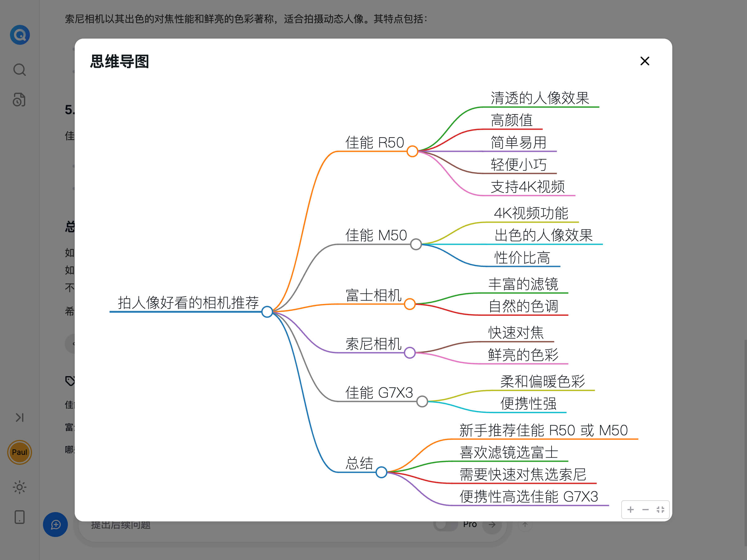Collapse the 富士相机 node circle
This screenshot has height=560, width=747.
[x=410, y=304]
